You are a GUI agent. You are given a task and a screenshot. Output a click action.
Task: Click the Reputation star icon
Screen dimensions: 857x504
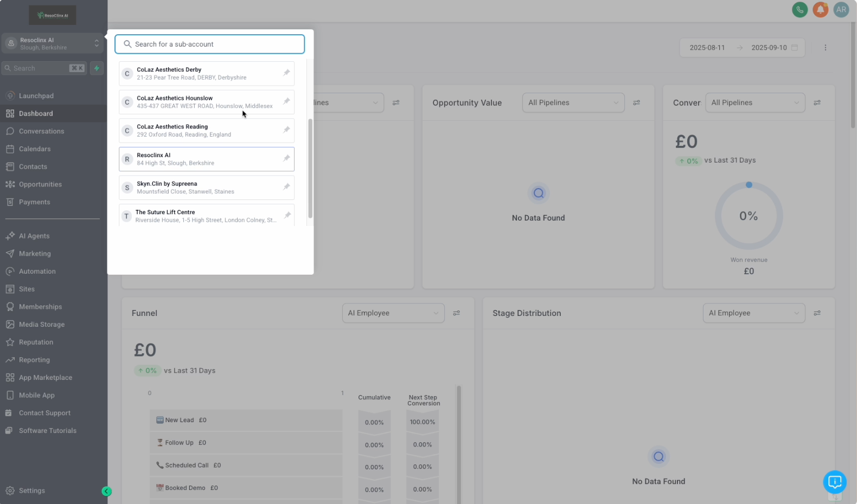coord(10,343)
